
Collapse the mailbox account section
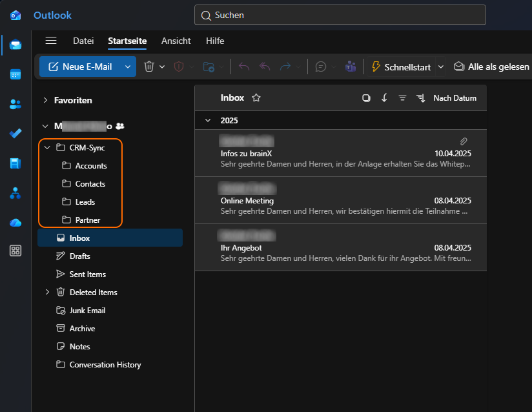tap(45, 126)
